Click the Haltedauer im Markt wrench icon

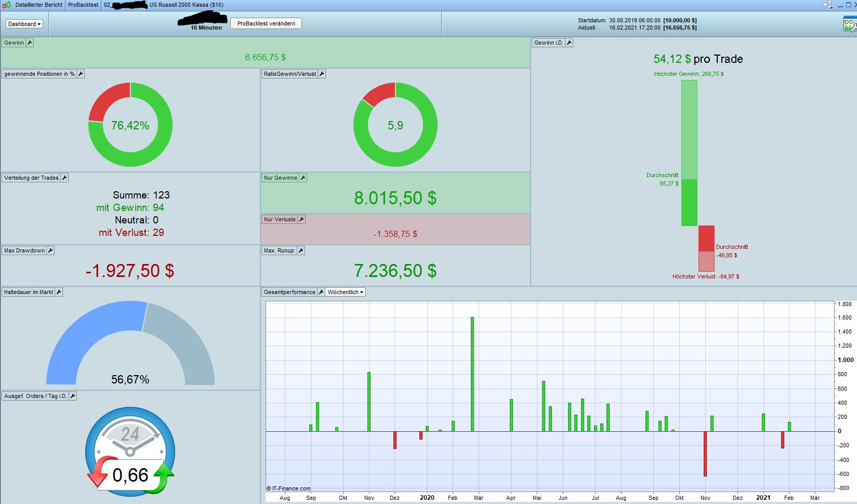(59, 292)
